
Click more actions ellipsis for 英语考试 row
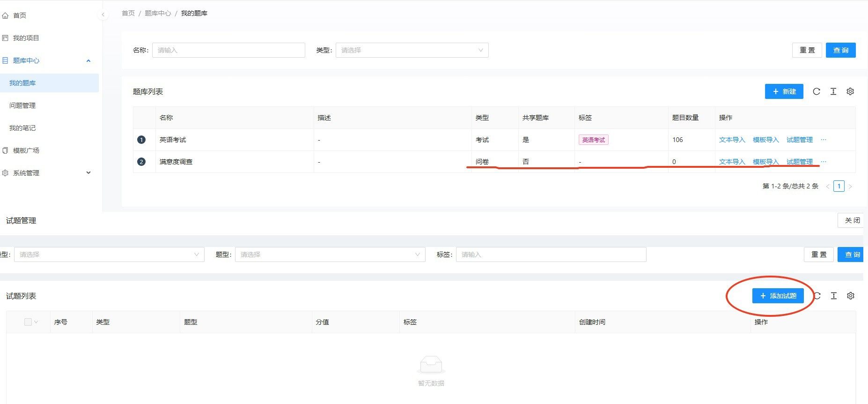click(824, 140)
